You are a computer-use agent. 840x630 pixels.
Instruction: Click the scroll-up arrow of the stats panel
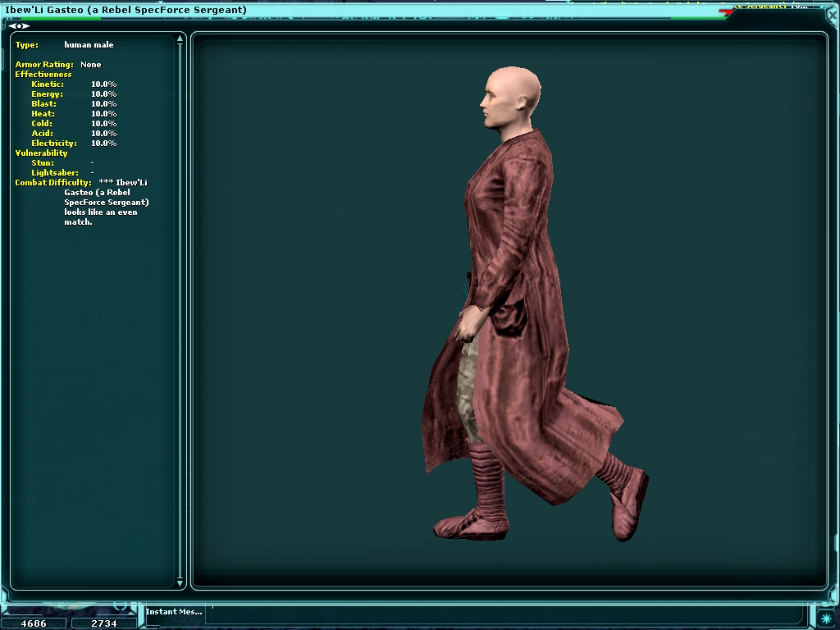point(180,39)
